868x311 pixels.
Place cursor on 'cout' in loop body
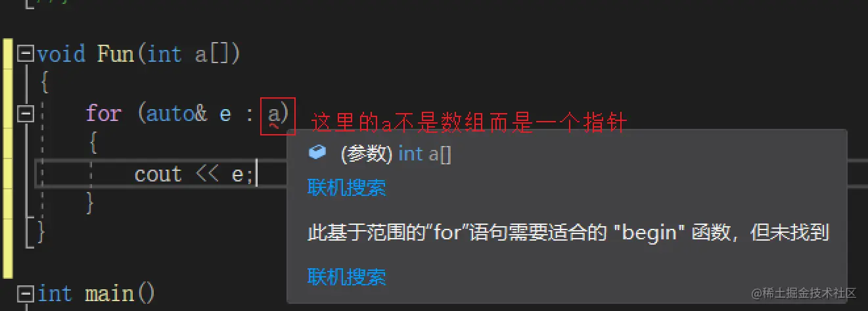pyautogui.click(x=158, y=174)
